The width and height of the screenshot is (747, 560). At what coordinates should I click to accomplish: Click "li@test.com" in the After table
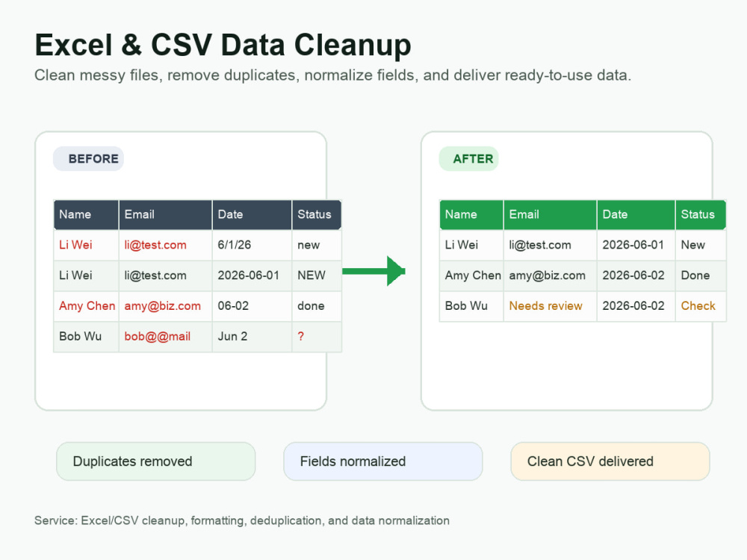(x=551, y=245)
